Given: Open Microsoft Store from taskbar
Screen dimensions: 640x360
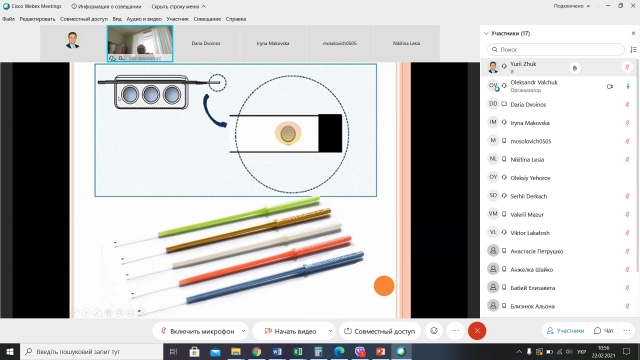Looking at the screenshot, I should tap(194, 351).
